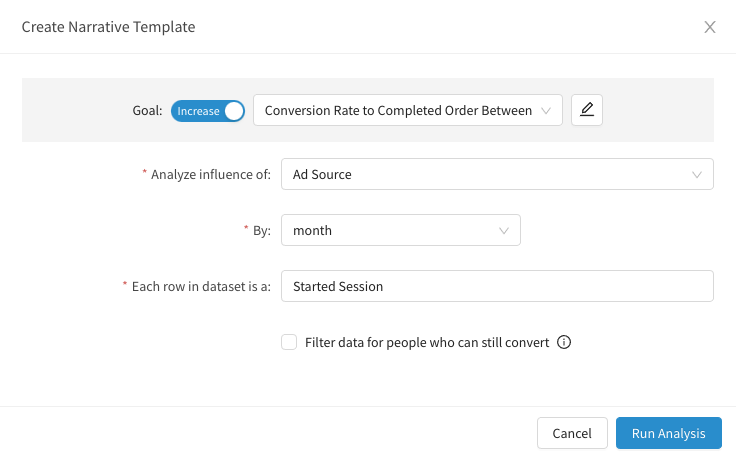Click the chevron arrow in goal selector
Screen dimensions: 736x456
pos(545,110)
